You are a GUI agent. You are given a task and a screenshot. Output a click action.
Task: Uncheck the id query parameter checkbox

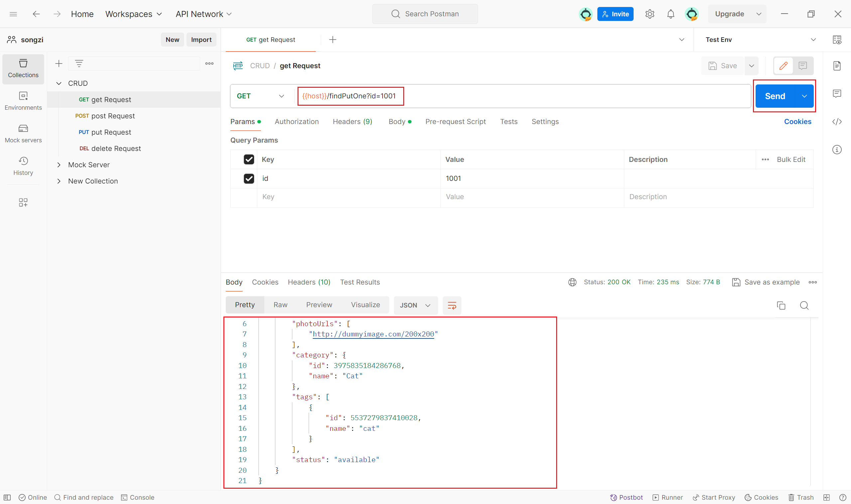coord(249,179)
